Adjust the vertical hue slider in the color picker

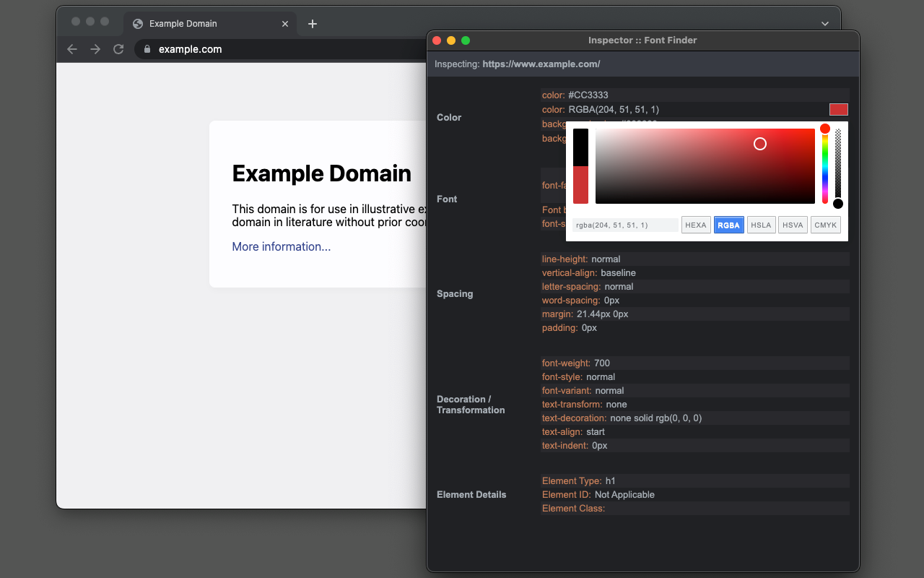coord(824,166)
